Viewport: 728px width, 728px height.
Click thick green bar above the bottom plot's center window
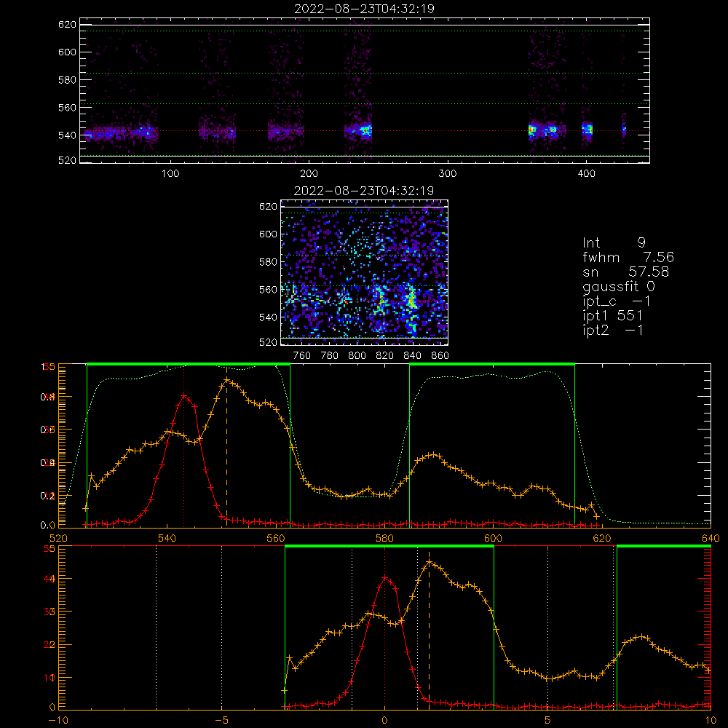coord(389,546)
